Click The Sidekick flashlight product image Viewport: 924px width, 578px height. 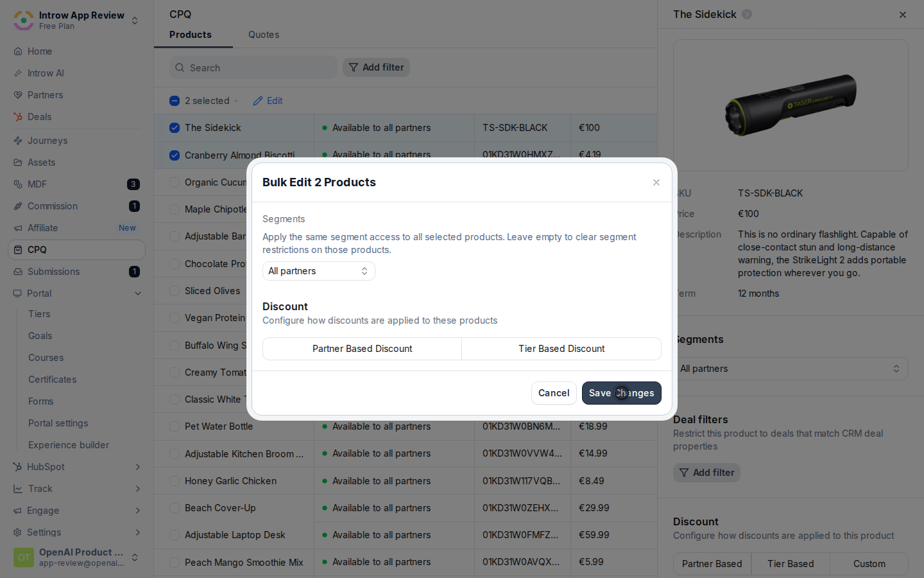coord(791,105)
